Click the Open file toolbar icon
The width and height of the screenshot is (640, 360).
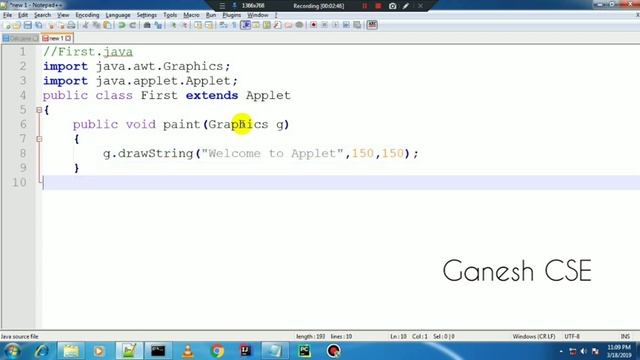point(17,25)
